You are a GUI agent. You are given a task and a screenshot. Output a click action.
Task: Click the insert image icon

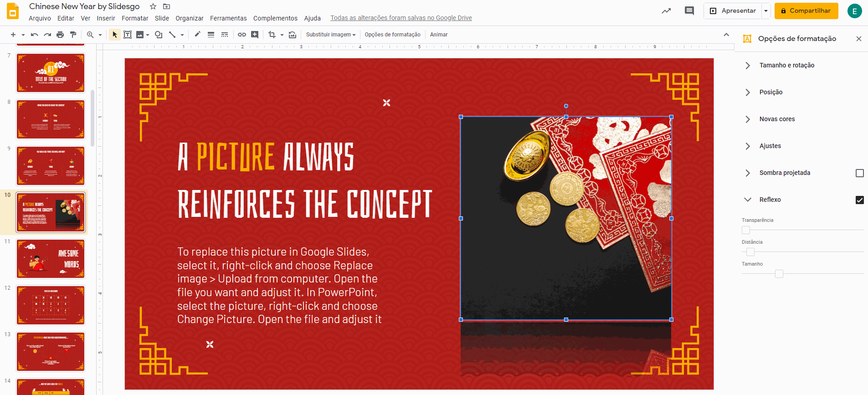coord(140,35)
